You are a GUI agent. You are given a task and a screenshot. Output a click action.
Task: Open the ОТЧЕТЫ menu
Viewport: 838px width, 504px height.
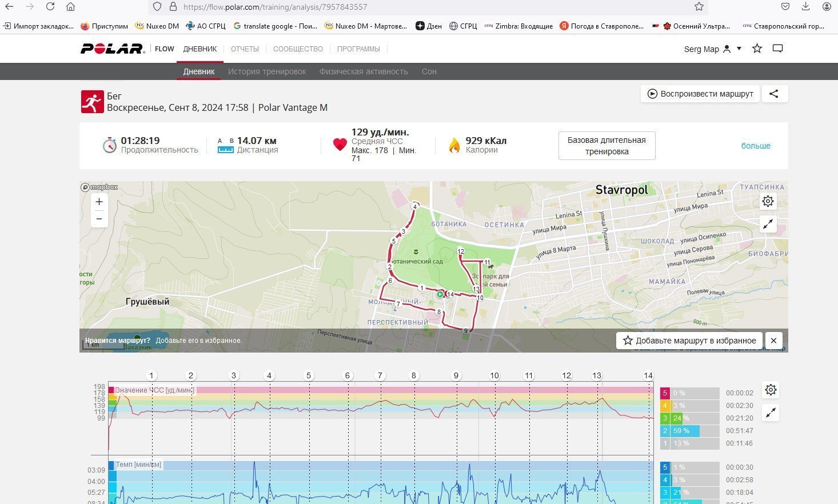point(245,49)
